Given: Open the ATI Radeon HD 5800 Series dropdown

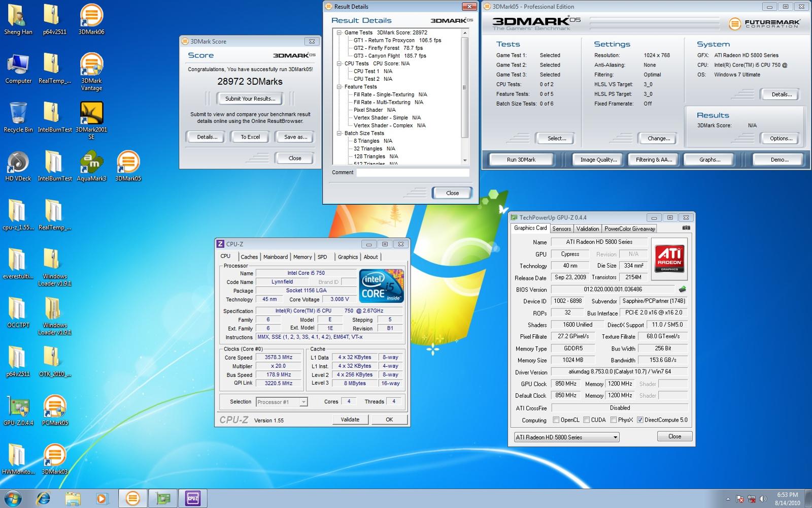Looking at the screenshot, I should 566,437.
